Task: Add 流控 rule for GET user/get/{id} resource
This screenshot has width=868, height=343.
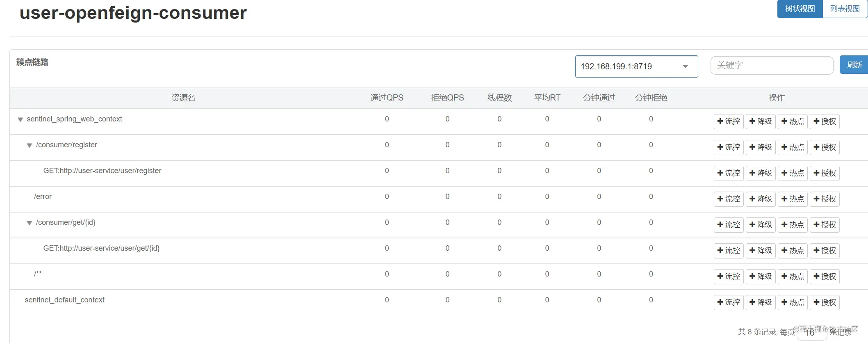Action: point(729,251)
